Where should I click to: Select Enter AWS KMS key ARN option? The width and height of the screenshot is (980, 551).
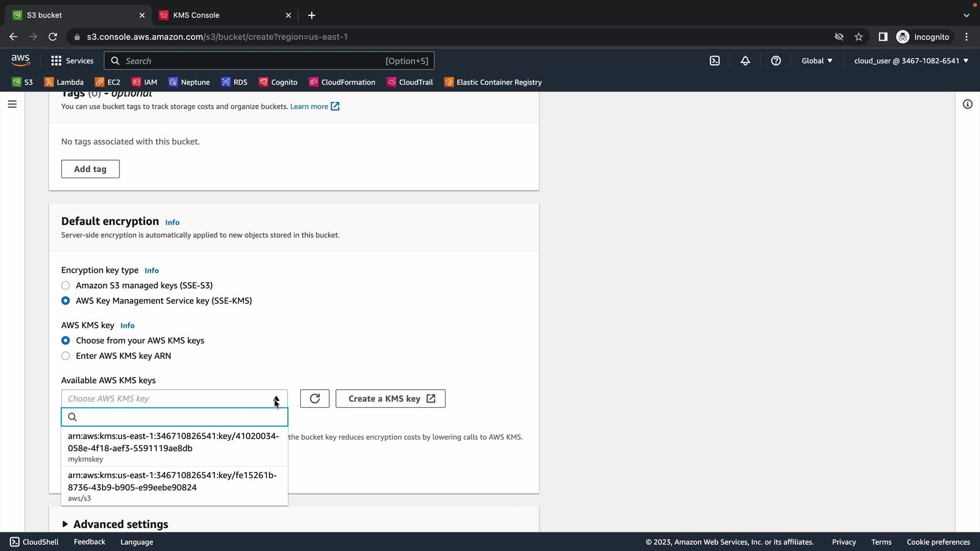point(65,356)
